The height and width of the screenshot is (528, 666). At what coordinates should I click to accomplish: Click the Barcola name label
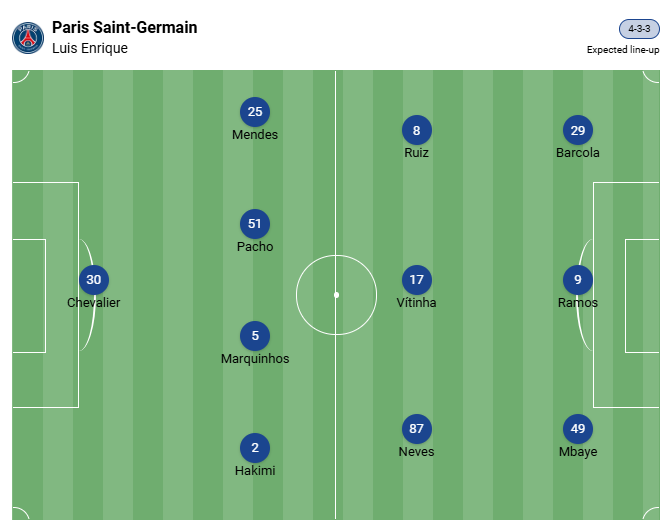(x=578, y=153)
